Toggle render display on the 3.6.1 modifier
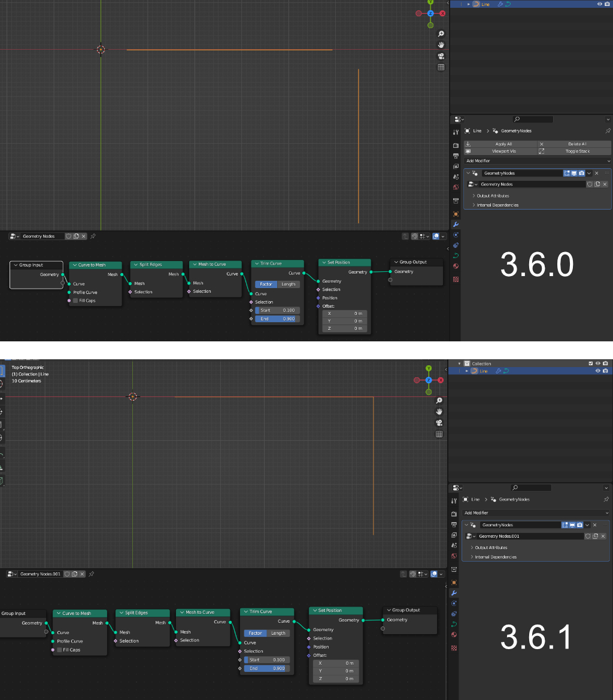 click(580, 525)
